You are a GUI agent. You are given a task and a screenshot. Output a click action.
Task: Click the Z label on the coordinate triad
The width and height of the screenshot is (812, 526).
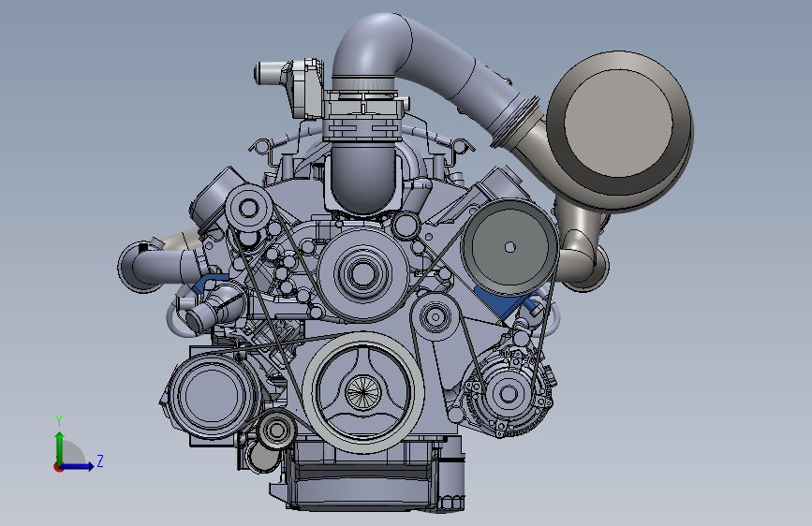(x=100, y=460)
